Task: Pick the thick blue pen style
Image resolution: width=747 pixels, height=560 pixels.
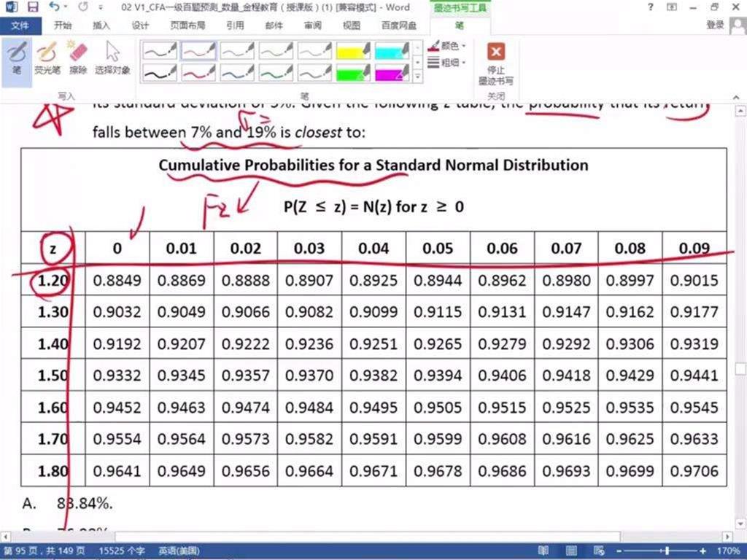Action: 237,73
